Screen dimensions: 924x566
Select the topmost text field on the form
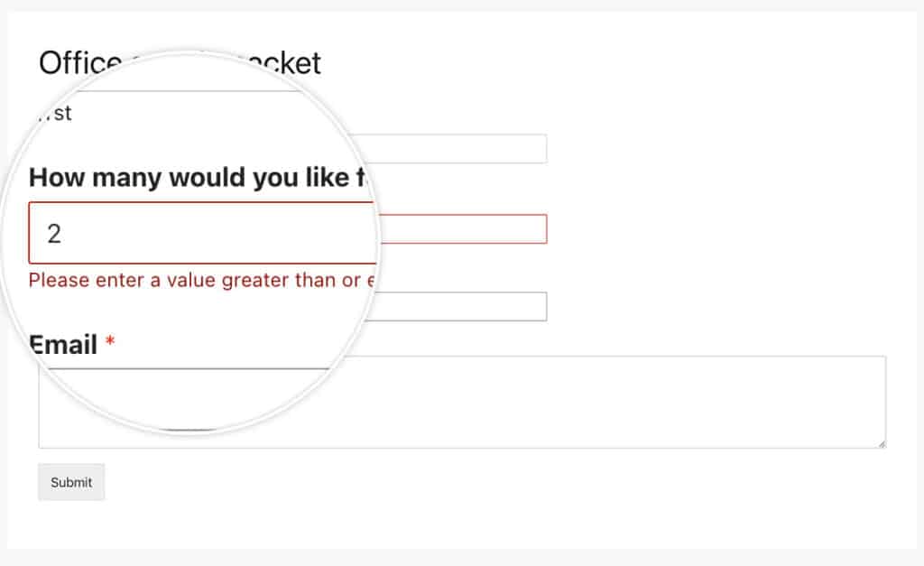tap(451, 147)
